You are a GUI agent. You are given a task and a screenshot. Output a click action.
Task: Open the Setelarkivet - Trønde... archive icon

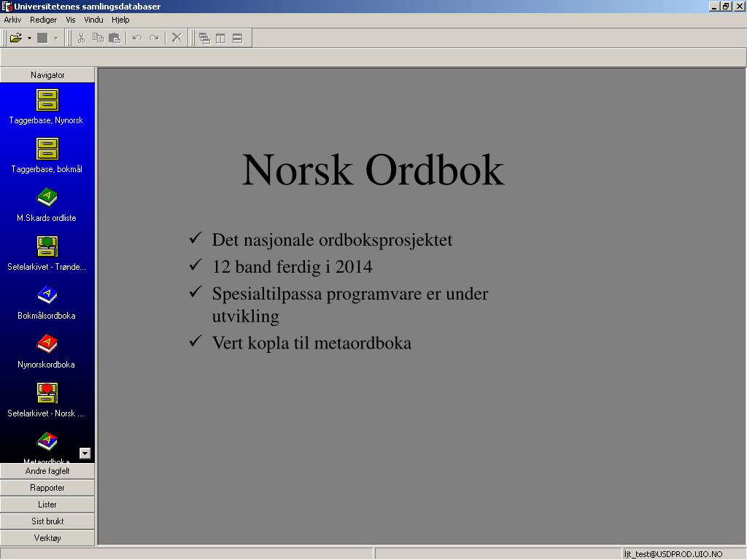click(47, 246)
